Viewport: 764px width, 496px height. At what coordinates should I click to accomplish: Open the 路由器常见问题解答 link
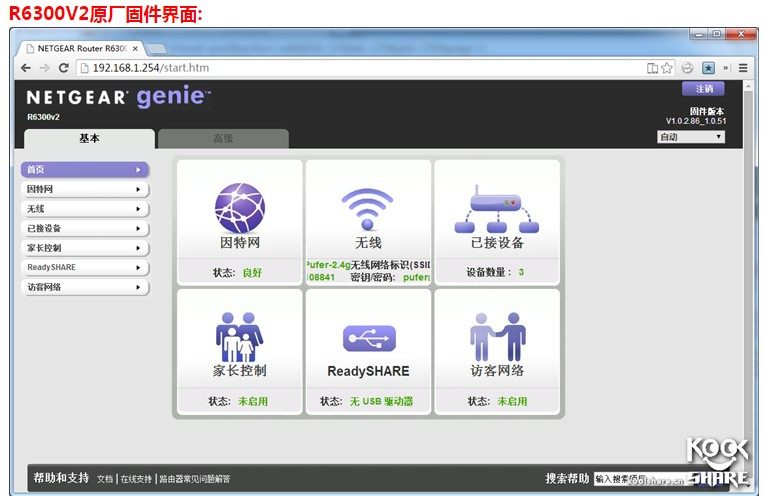[x=195, y=479]
